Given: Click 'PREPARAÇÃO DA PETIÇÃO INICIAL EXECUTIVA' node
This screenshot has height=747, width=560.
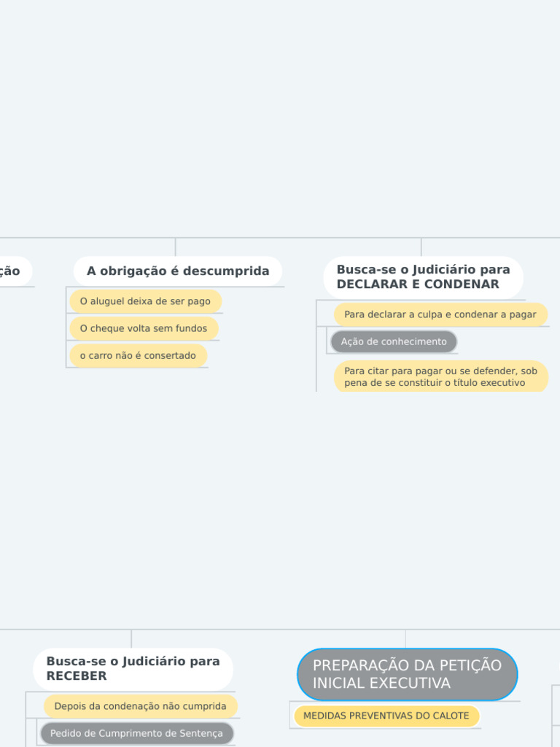Looking at the screenshot, I should [x=407, y=674].
